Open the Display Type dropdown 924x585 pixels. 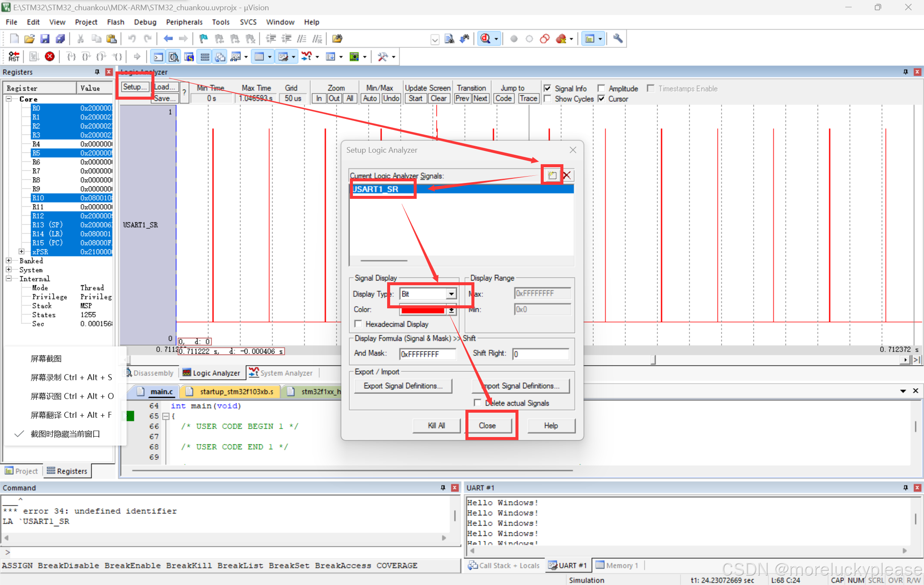coord(451,294)
